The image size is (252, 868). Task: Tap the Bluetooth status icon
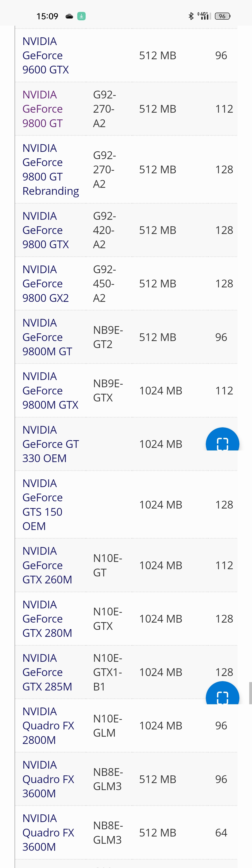click(191, 16)
